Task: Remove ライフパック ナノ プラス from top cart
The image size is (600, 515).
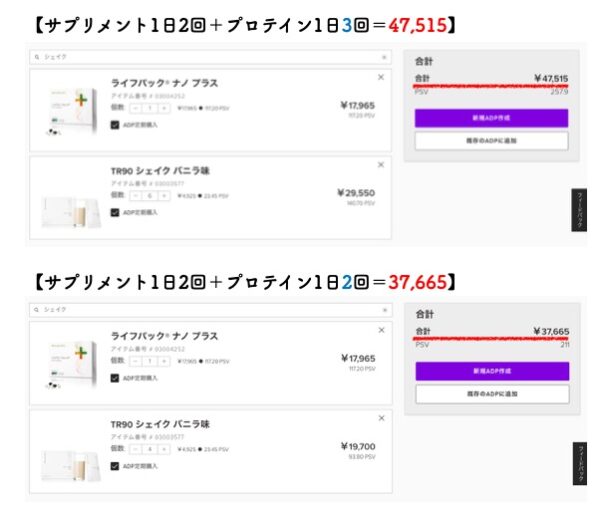Action: [381, 77]
